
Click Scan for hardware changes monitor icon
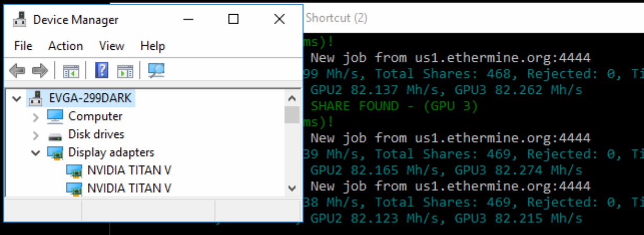[156, 70]
